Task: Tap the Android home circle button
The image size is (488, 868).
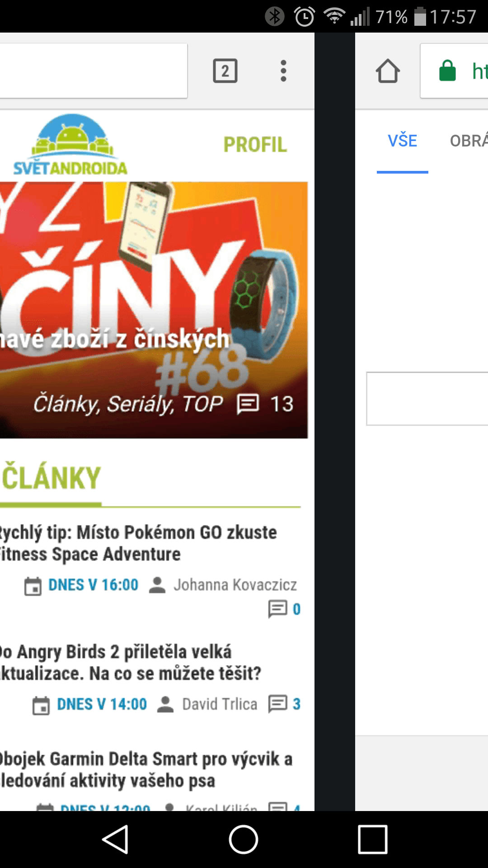Action: coord(244,840)
